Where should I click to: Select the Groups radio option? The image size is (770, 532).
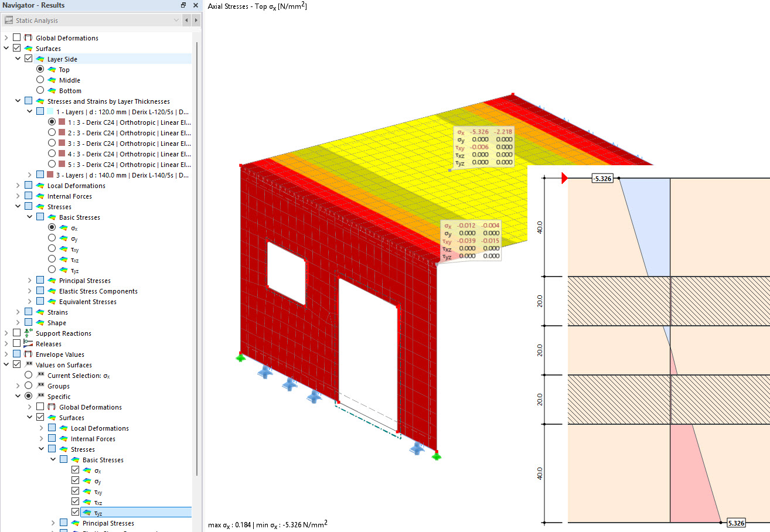[28, 386]
